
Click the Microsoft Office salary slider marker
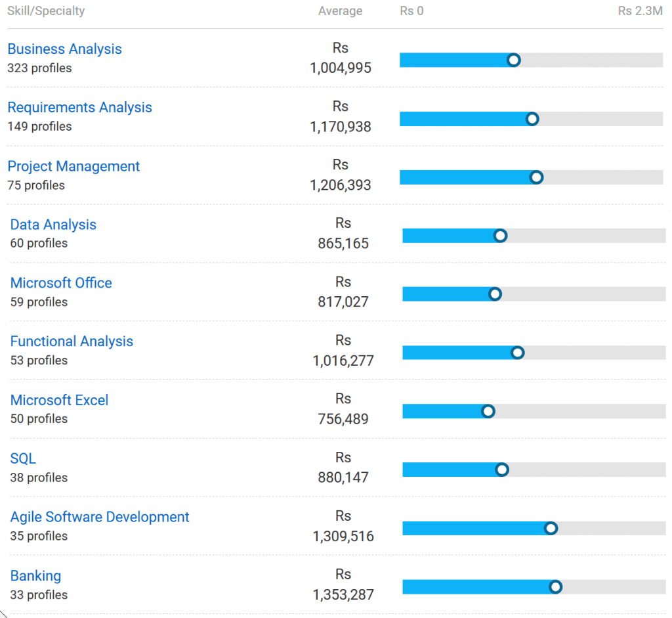495,294
